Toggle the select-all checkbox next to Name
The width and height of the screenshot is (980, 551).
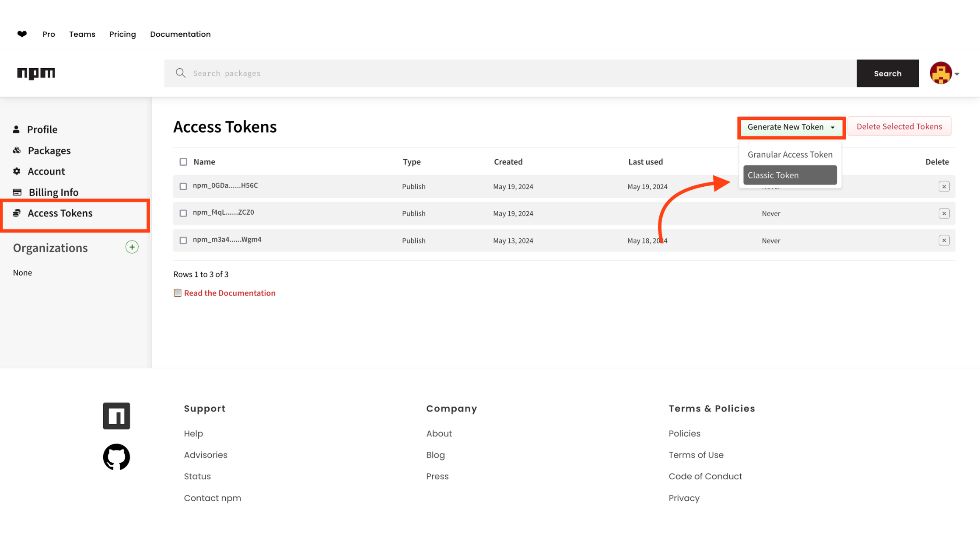pos(183,162)
